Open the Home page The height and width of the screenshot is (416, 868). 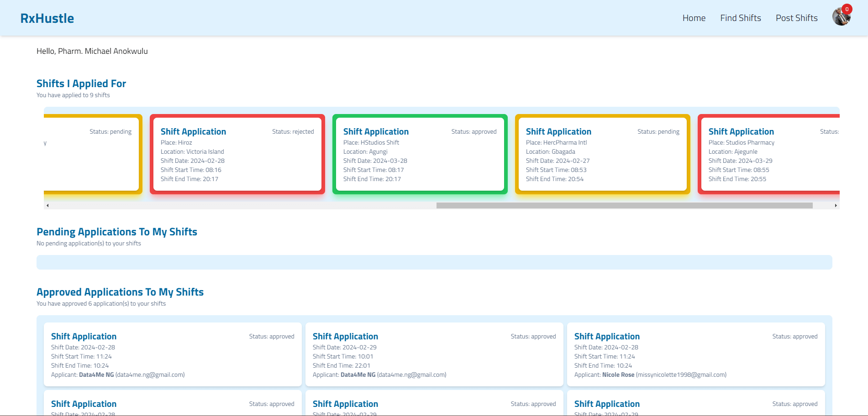click(694, 18)
